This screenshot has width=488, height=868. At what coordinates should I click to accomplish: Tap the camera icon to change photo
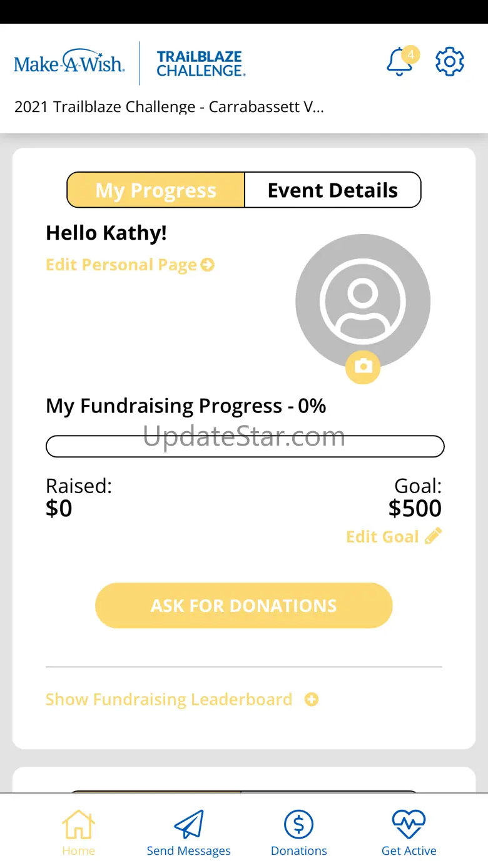[x=363, y=366]
